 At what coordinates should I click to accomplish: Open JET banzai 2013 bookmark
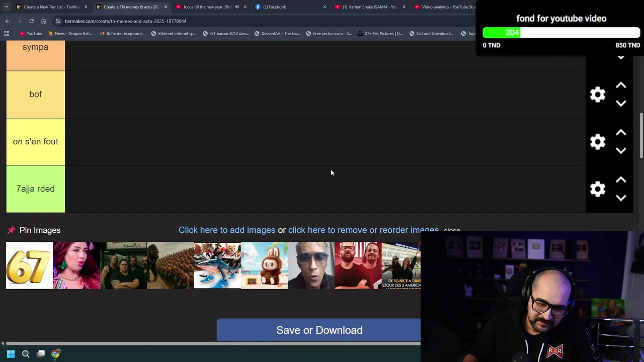(225, 34)
